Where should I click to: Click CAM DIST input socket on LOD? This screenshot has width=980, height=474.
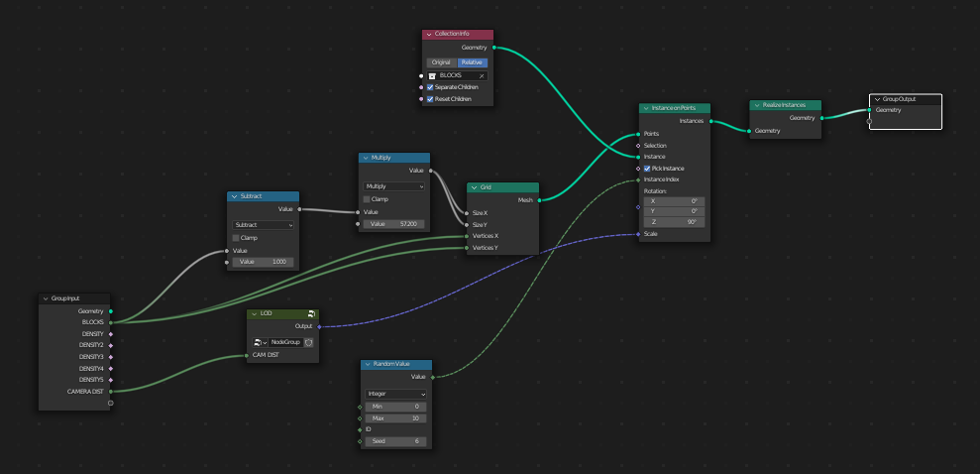coord(247,356)
